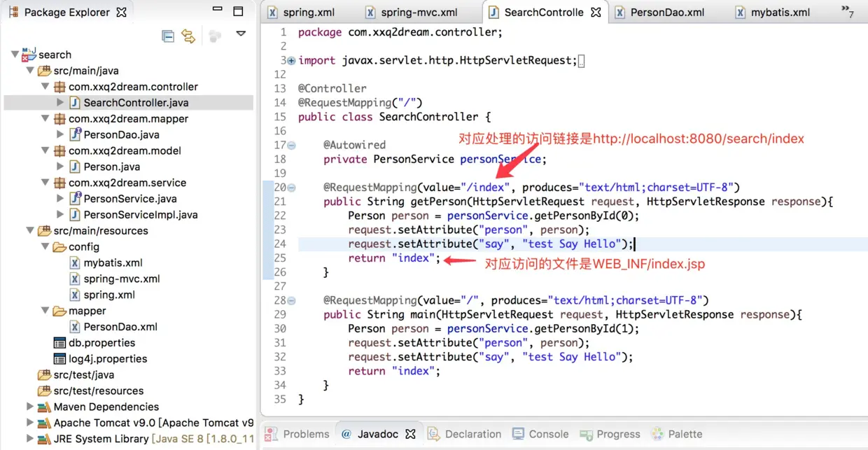Collapse src/main/resources folder arrow

tap(29, 231)
